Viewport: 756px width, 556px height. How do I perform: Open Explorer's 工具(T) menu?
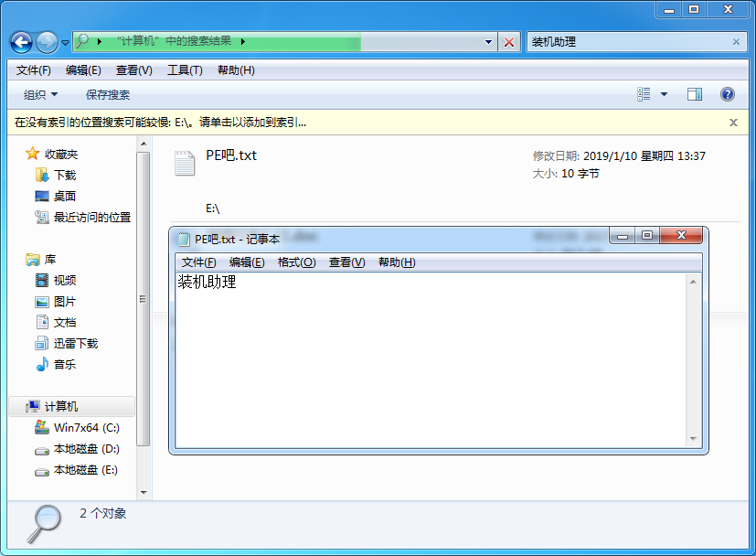click(x=184, y=70)
